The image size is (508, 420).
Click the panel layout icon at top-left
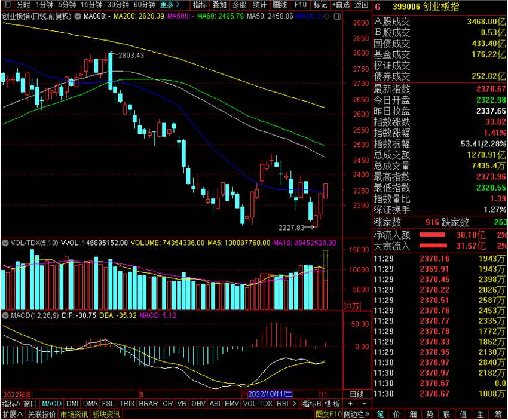pyautogui.click(x=7, y=5)
